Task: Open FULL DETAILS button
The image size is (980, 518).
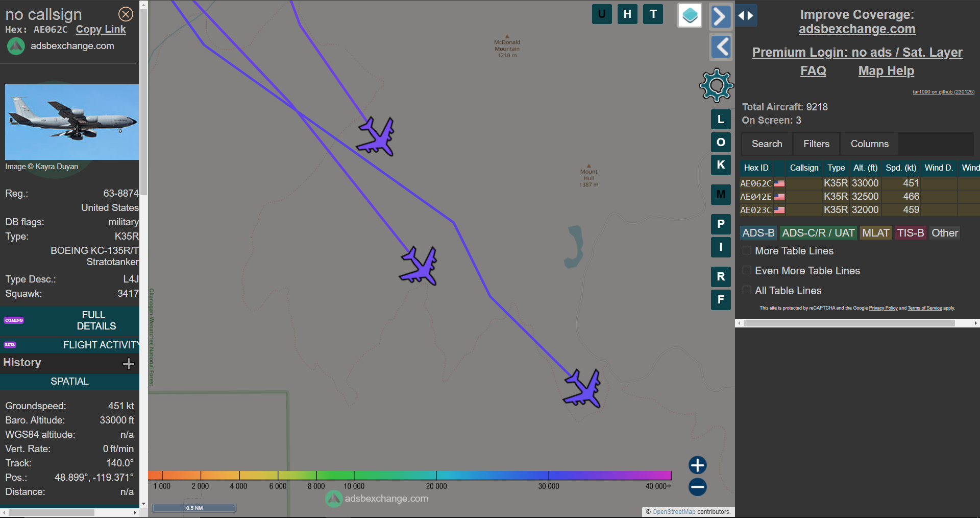Action: pos(70,320)
